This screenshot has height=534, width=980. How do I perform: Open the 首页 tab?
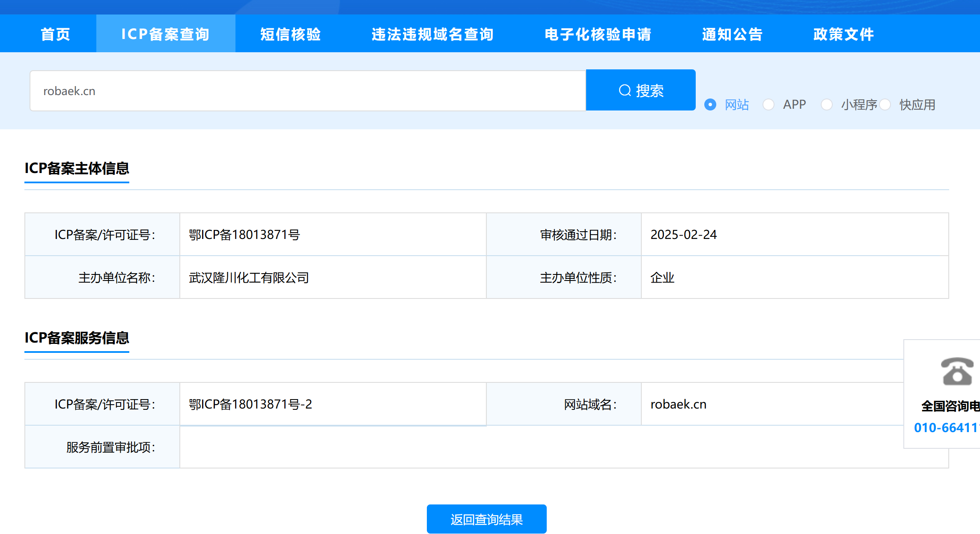coord(55,34)
